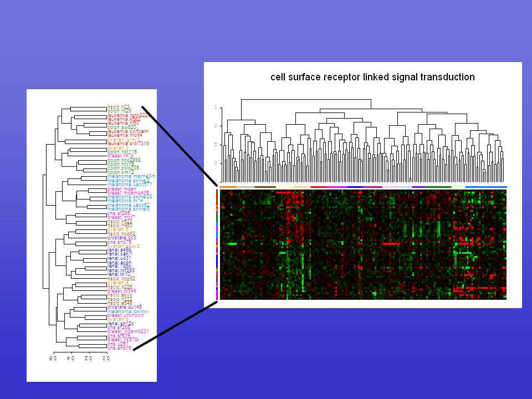Click the title 'cell surface receptor linked signal transduction'
This screenshot has height=399, width=532.
point(372,77)
